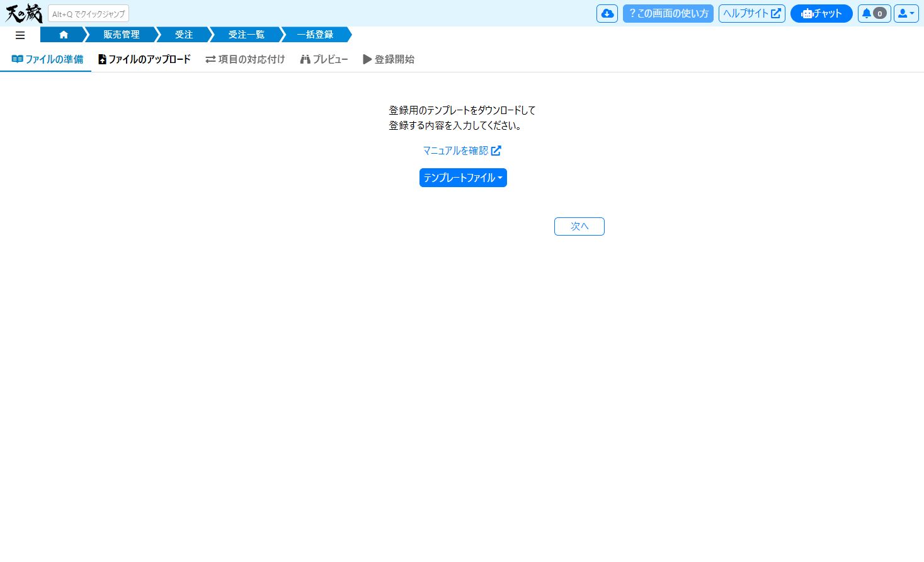Screen dimensions: 924x562
Task: Start a chat with チャット button
Action: (821, 13)
